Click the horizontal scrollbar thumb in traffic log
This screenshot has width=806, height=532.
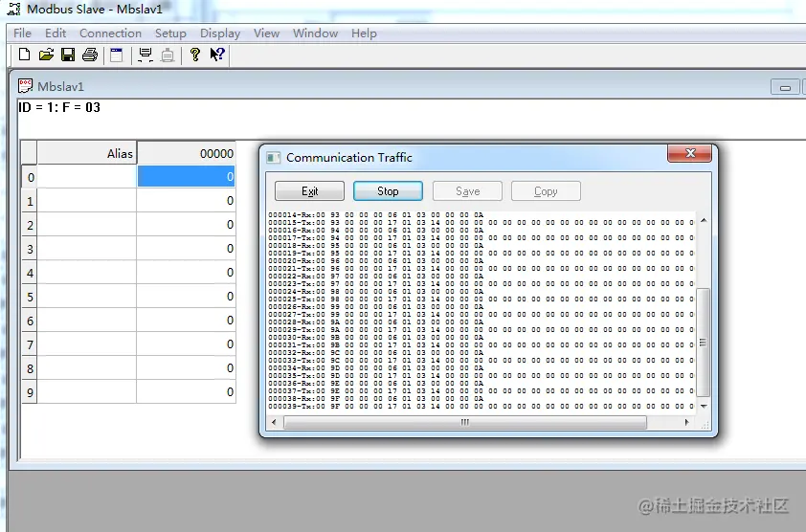(465, 423)
